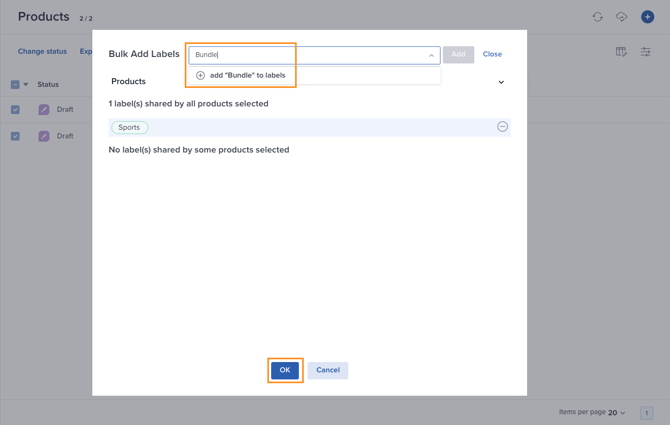Click the refresh icon in header

[597, 17]
